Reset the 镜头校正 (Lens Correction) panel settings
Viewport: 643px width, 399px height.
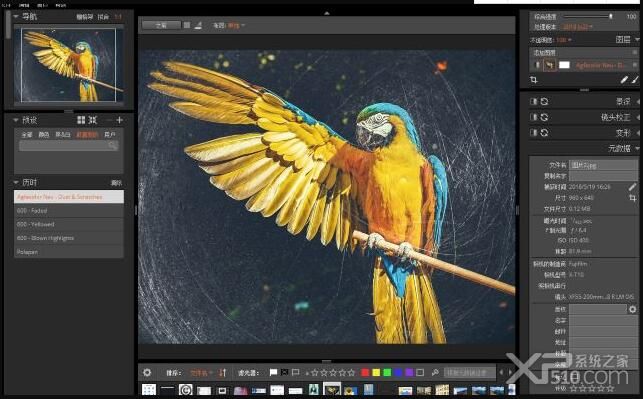coord(544,117)
